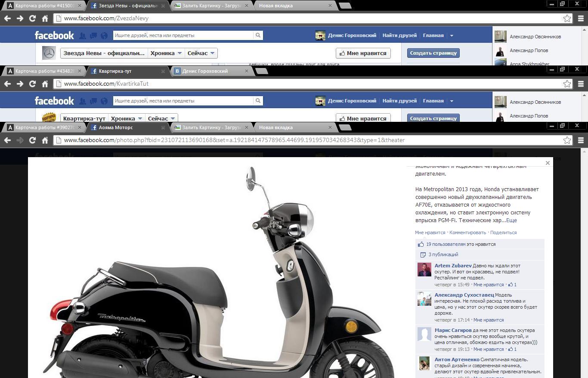The image size is (588, 378).
Task: Open messages icon in Звезда Невы window
Action: point(93,36)
